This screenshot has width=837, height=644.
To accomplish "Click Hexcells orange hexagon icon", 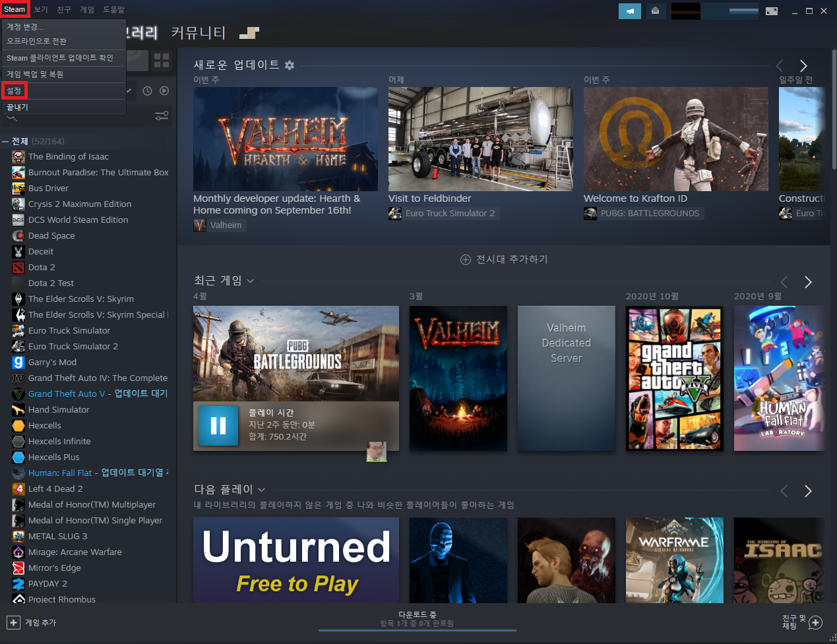I will [18, 426].
